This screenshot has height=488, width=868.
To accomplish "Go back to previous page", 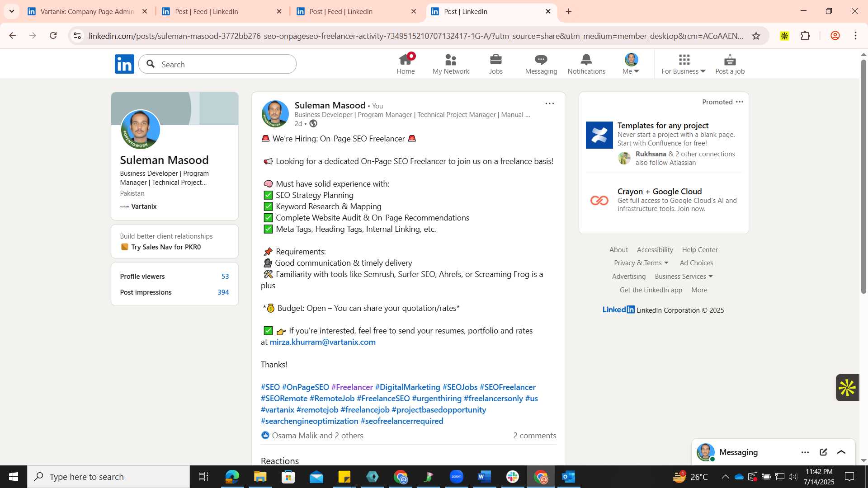I will point(13,36).
